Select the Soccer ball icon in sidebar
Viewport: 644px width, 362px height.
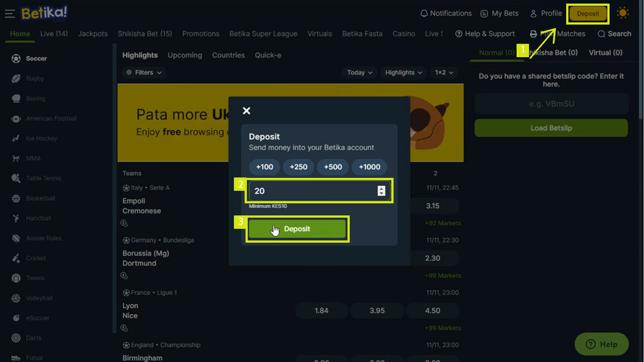tap(16, 59)
